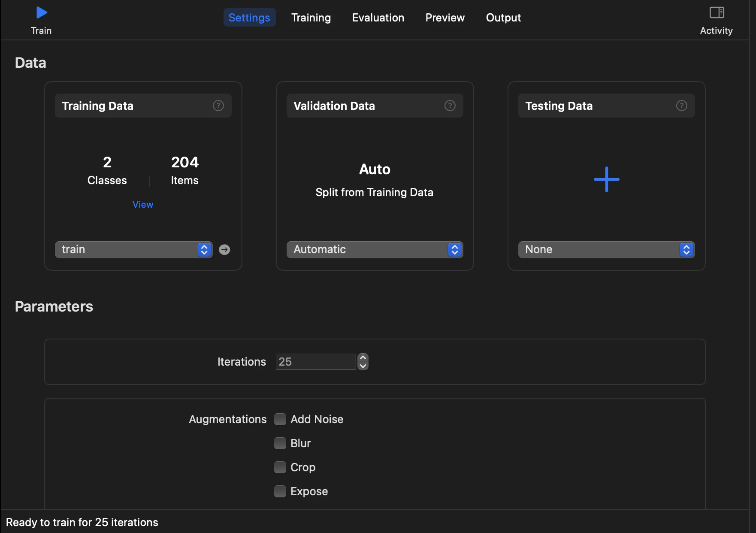Image resolution: width=756 pixels, height=533 pixels.
Task: Click 'Split from Training Data' text
Action: pyautogui.click(x=375, y=192)
